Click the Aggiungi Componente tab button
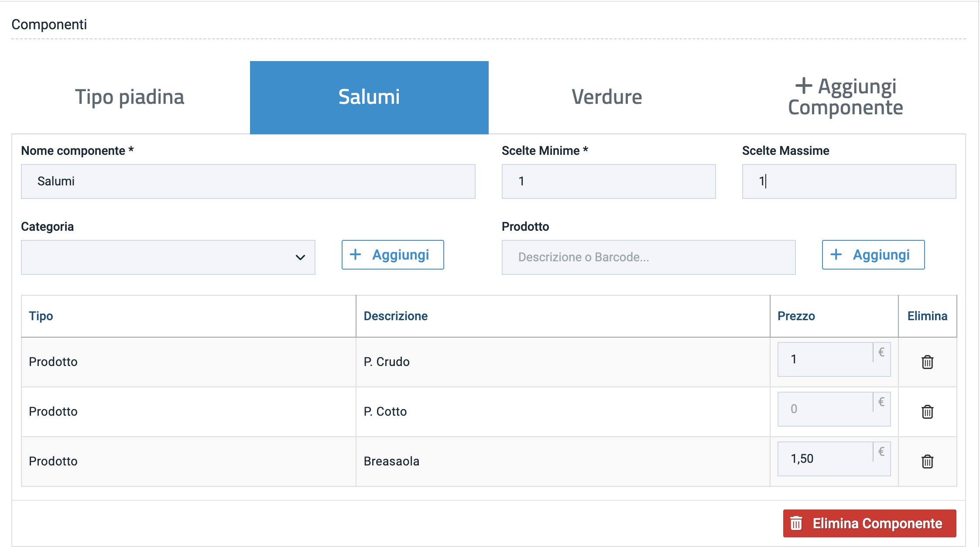The image size is (980, 547). 845,97
